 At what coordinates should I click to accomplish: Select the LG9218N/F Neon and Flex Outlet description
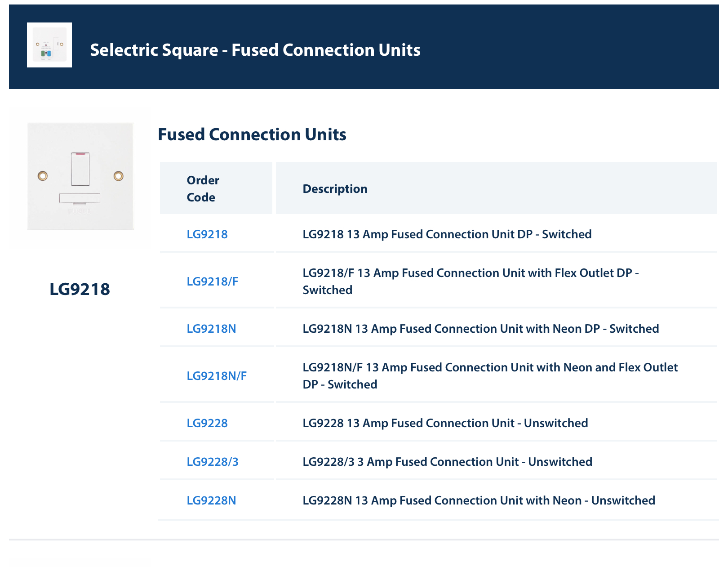click(x=490, y=376)
